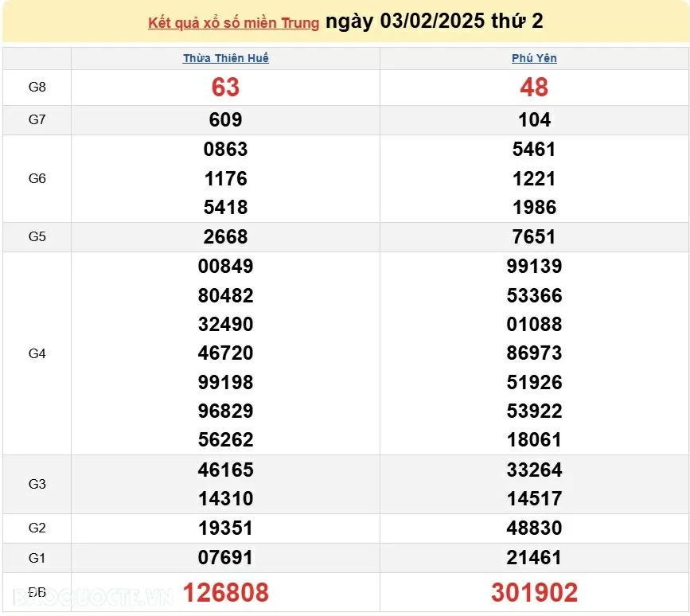Click the red G8 number 63 for Huế
The width and height of the screenshot is (690, 616).
(x=225, y=88)
